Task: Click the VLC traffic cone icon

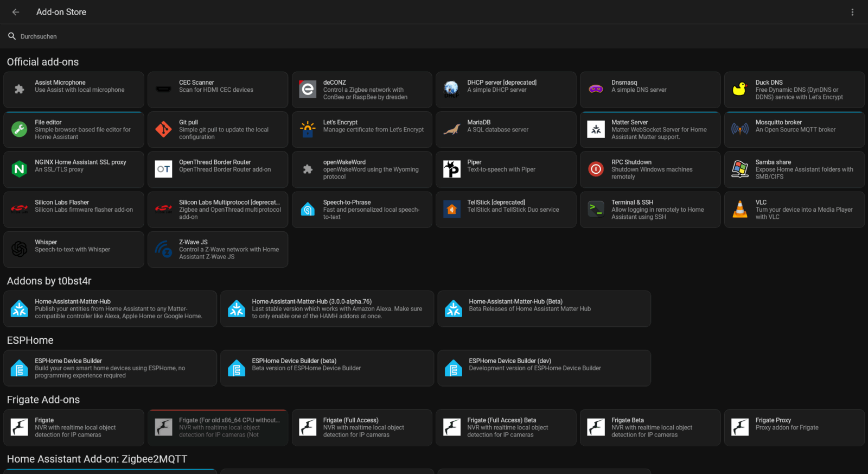Action: pyautogui.click(x=740, y=209)
